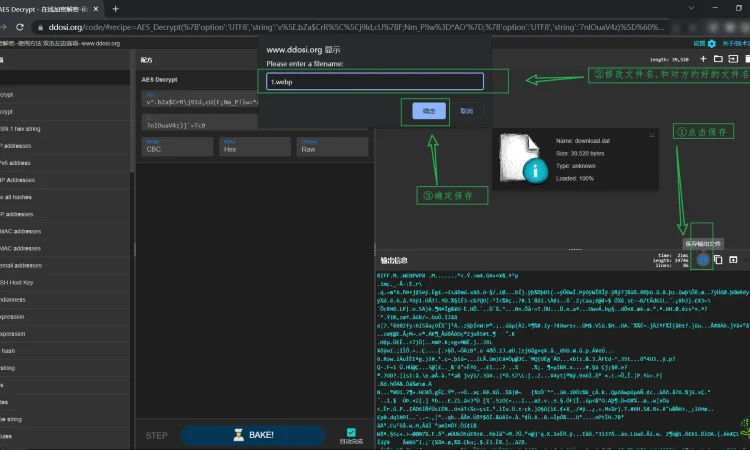Open the Input Hex dropdown

[x=254, y=146]
